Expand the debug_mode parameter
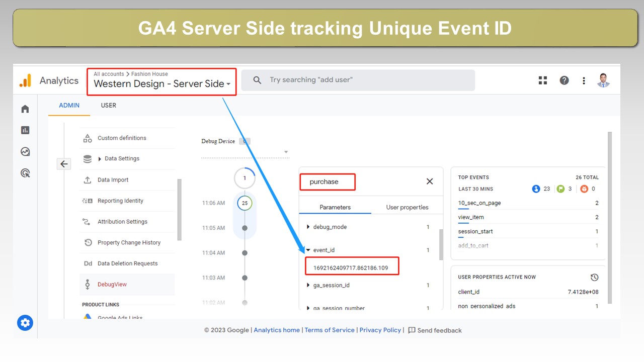This screenshot has height=362, width=644. tap(308, 227)
